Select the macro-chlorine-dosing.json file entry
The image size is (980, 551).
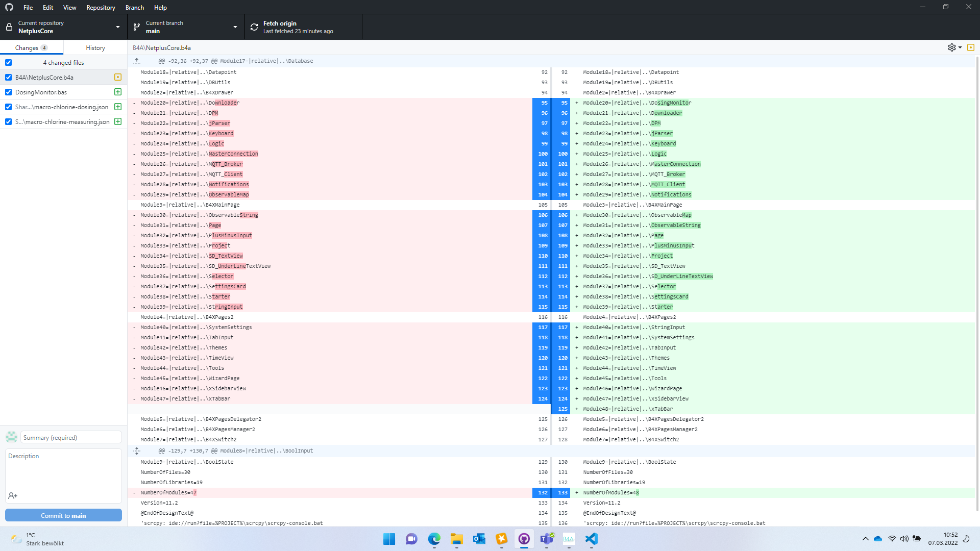click(62, 107)
